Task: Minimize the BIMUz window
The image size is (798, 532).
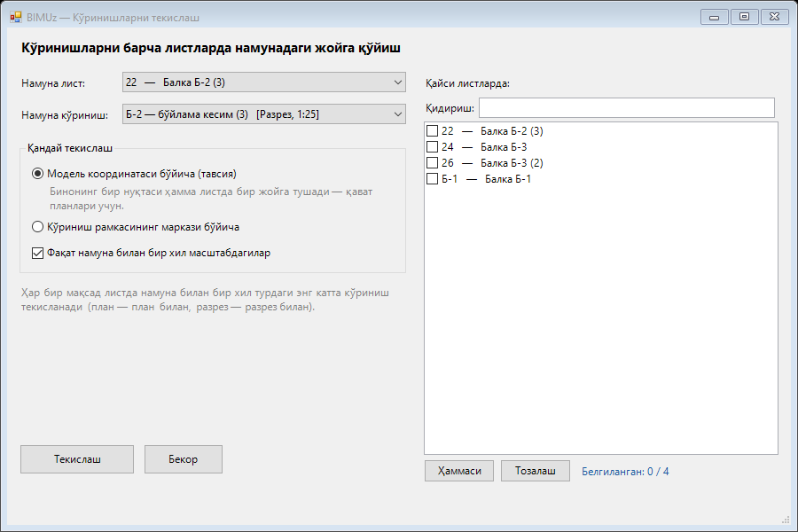Action: (714, 18)
